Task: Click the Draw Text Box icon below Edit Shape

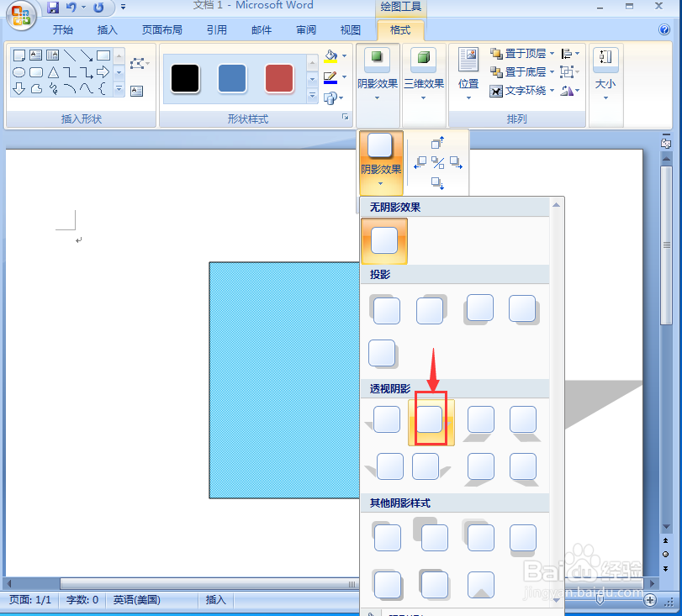Action: [136, 91]
